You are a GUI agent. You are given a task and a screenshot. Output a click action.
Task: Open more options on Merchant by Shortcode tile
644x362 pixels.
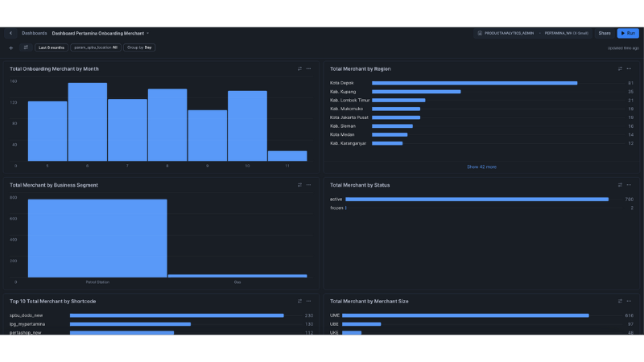coord(308,301)
